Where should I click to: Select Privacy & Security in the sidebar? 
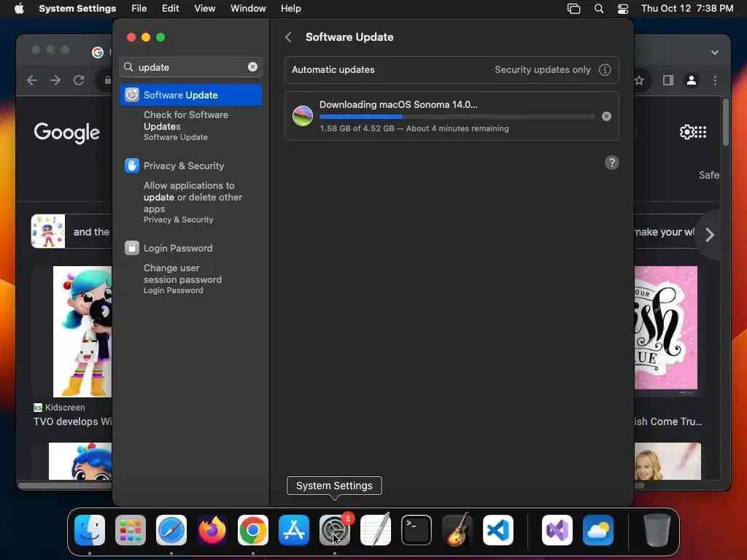[x=190, y=166]
